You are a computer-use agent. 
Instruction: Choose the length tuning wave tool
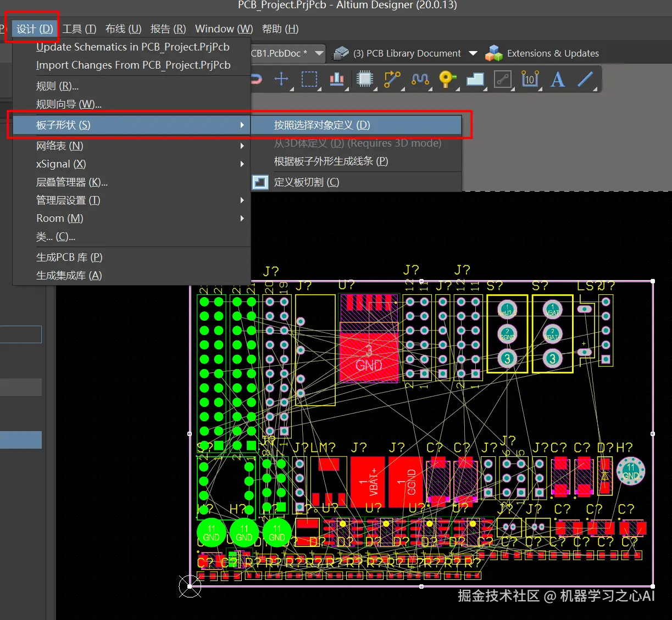420,79
